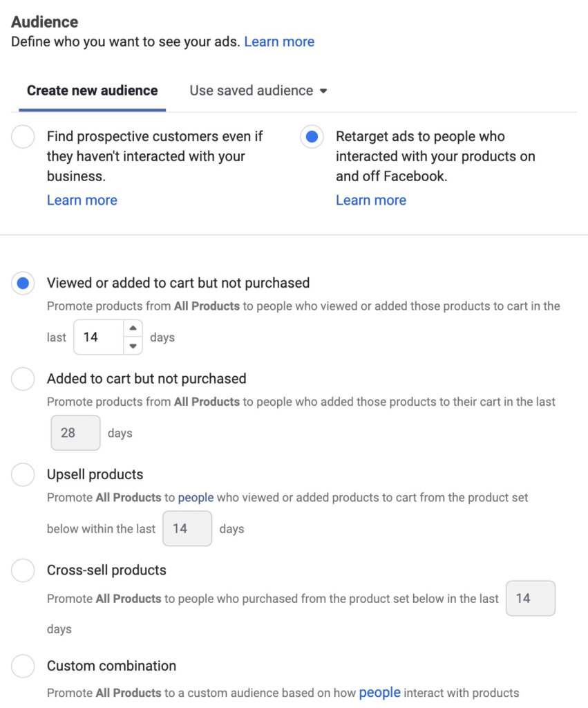This screenshot has width=588, height=708.
Task: Click the increment arrow on the 14 days stepper
Action: 132,328
